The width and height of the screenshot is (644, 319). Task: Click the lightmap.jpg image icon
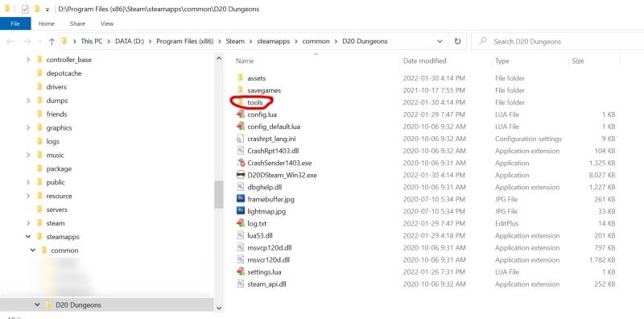[241, 211]
